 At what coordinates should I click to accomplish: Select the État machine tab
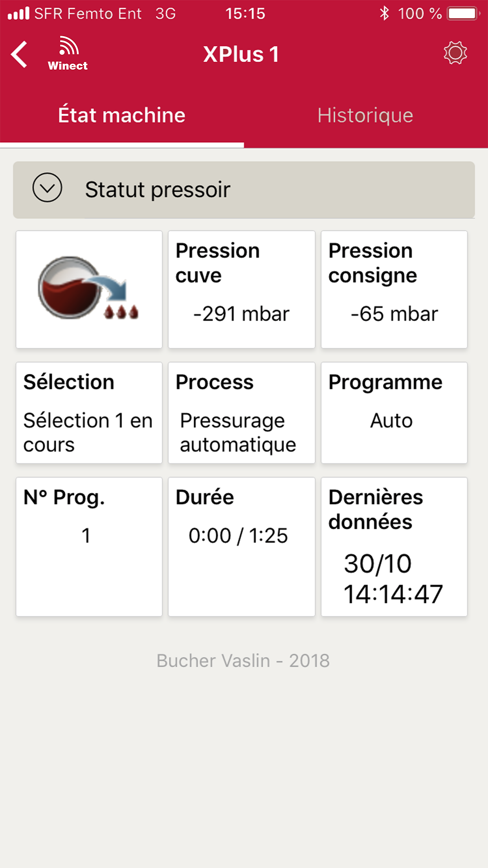click(x=122, y=116)
